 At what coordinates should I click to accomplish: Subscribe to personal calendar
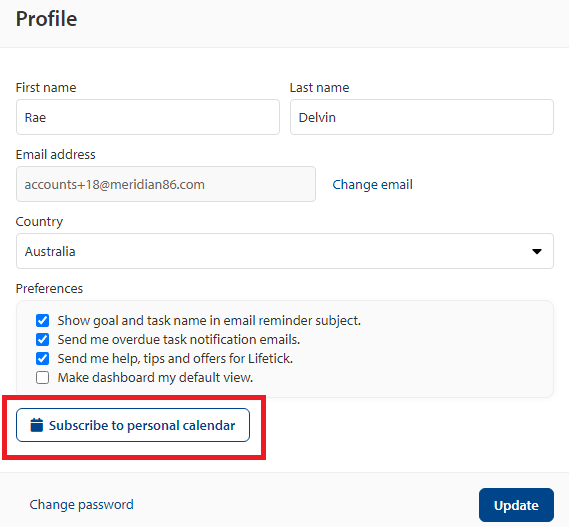click(x=133, y=425)
